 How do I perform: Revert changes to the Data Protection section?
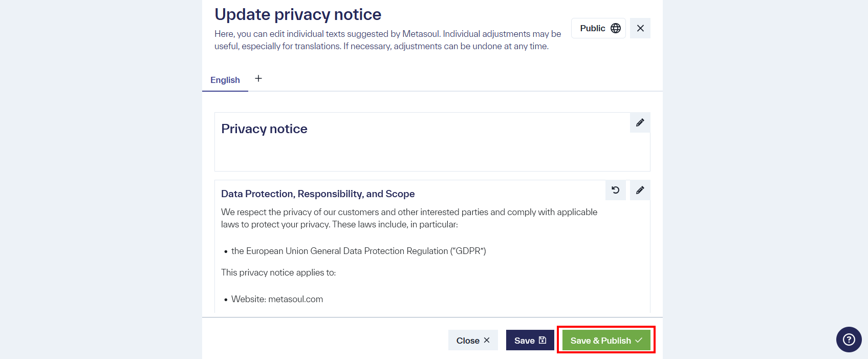(x=615, y=190)
